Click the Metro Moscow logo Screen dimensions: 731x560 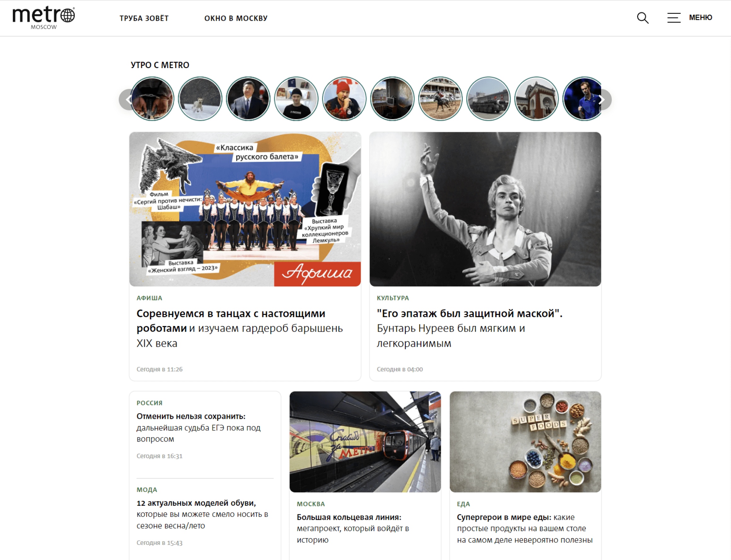pyautogui.click(x=44, y=18)
